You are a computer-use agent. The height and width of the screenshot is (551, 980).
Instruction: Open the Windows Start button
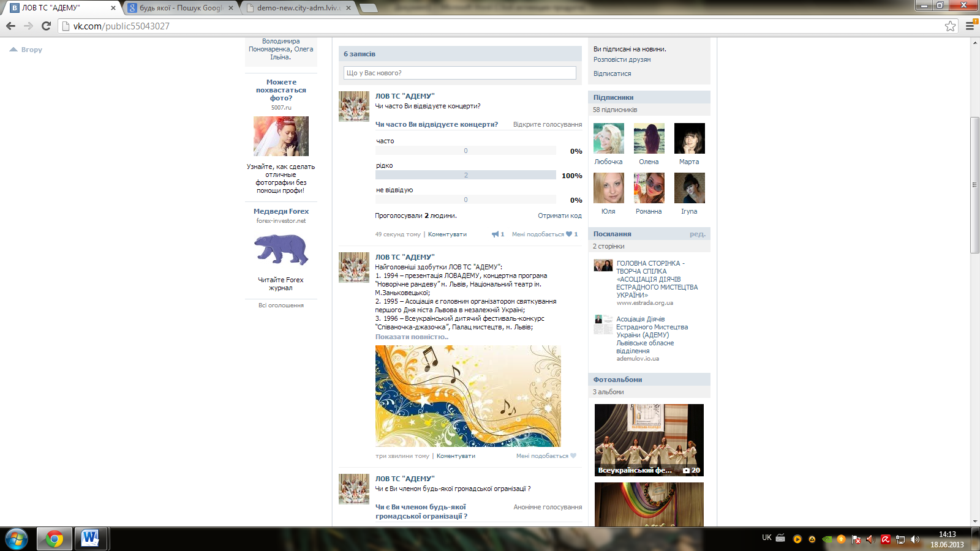coord(17,539)
